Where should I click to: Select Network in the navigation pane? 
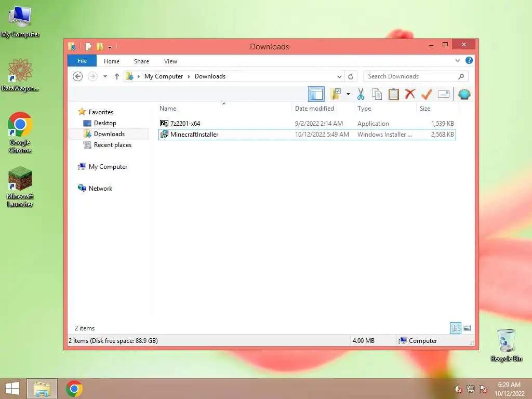[x=100, y=188]
